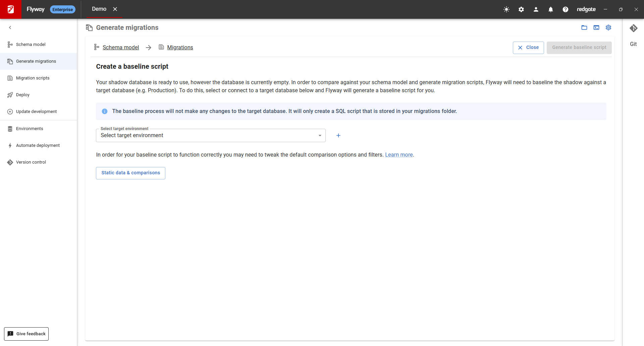This screenshot has height=346, width=644.
Task: Open project settings cog beside terminal icon
Action: (x=608, y=27)
